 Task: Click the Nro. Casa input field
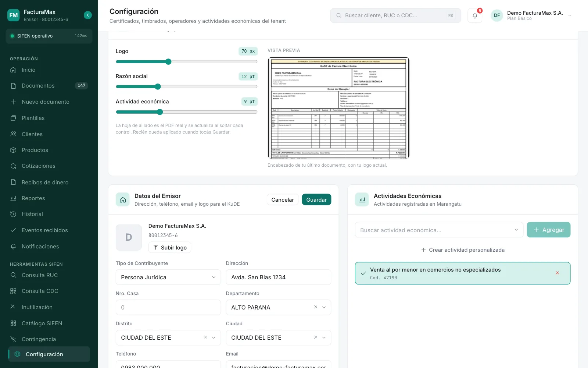click(168, 307)
